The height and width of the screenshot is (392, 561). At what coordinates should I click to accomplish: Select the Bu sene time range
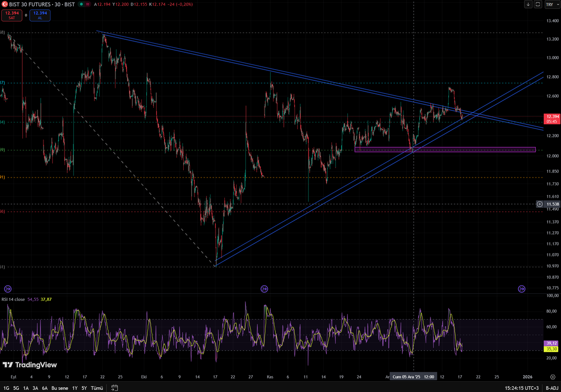[60, 388]
